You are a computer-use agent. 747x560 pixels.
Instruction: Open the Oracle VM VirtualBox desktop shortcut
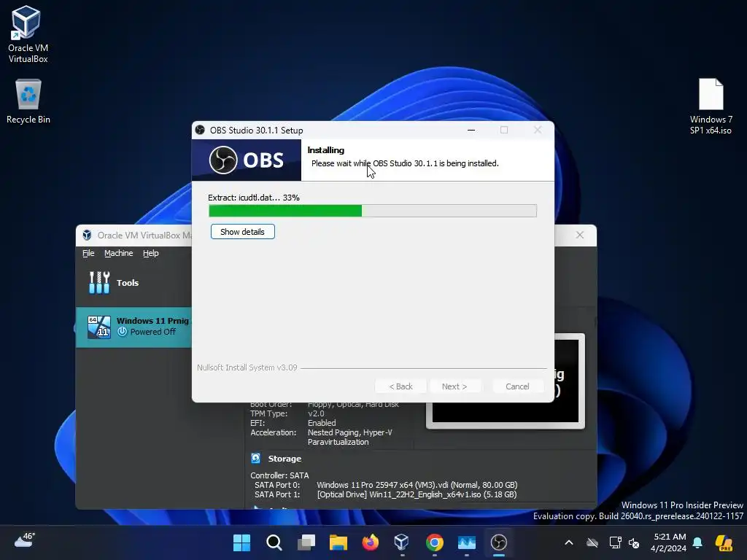tap(27, 34)
